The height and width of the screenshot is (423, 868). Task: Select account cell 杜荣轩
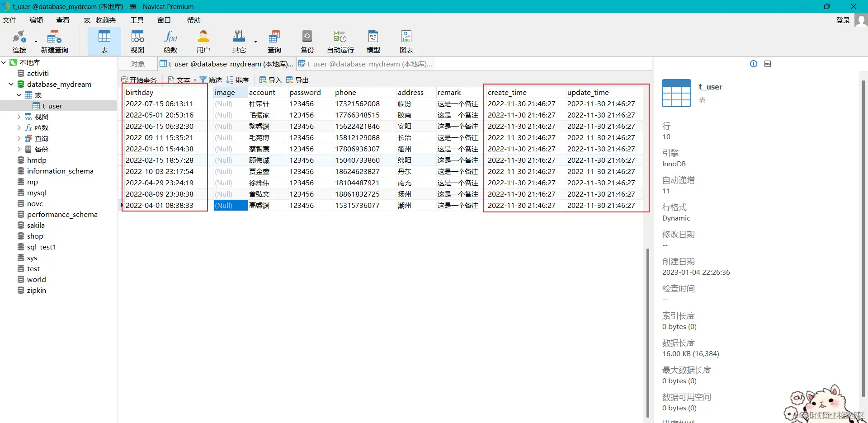click(x=268, y=103)
